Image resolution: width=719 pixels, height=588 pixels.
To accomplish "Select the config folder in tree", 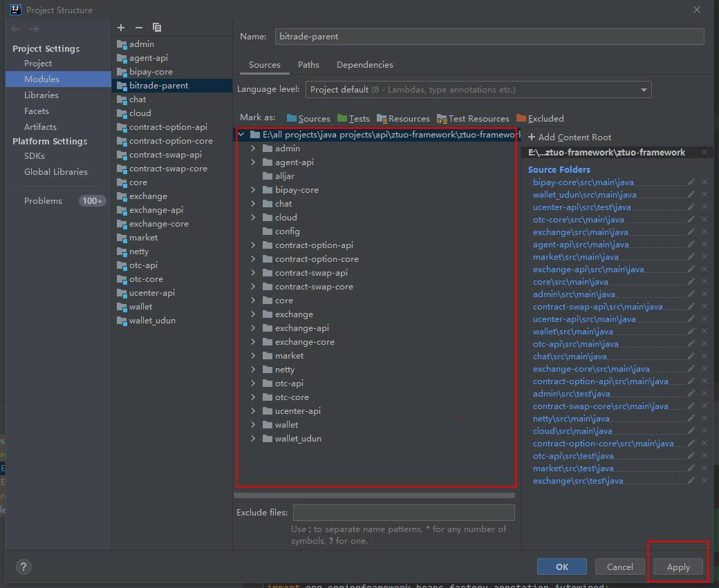I will 281,231.
